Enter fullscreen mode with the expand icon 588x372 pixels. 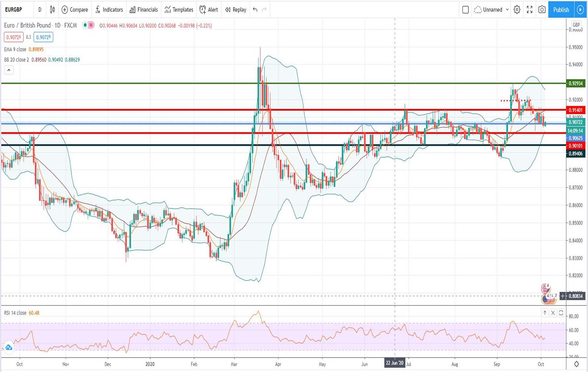(529, 10)
